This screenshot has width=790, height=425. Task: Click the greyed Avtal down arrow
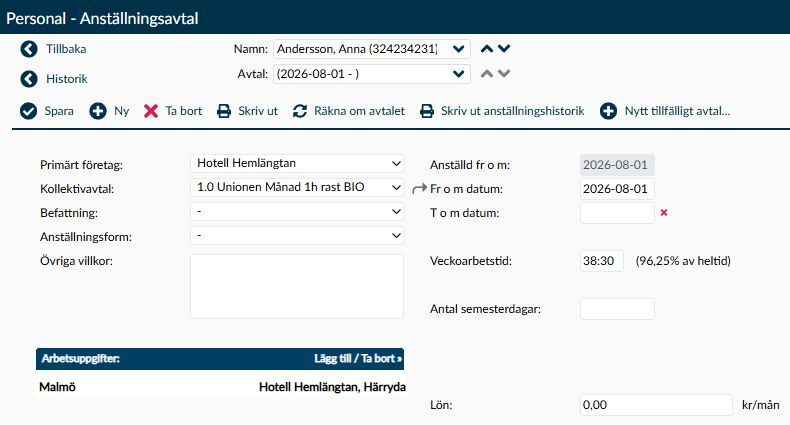tap(504, 74)
